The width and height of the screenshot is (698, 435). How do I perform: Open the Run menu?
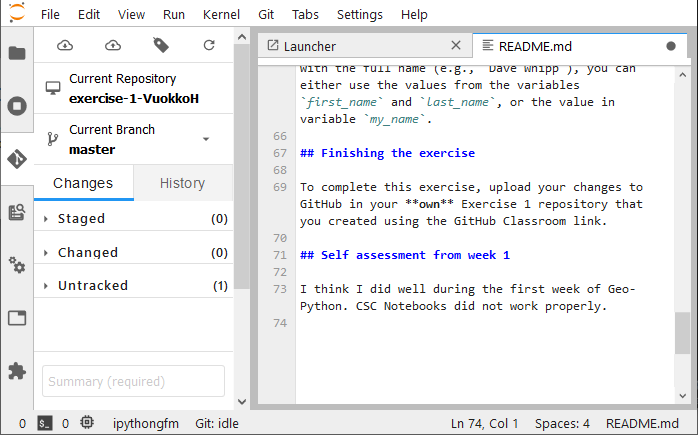coord(174,15)
